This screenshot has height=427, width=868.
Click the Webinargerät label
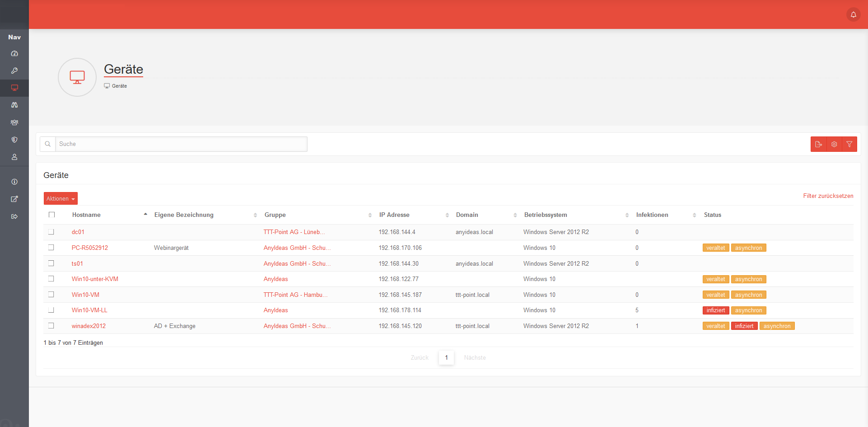click(171, 248)
